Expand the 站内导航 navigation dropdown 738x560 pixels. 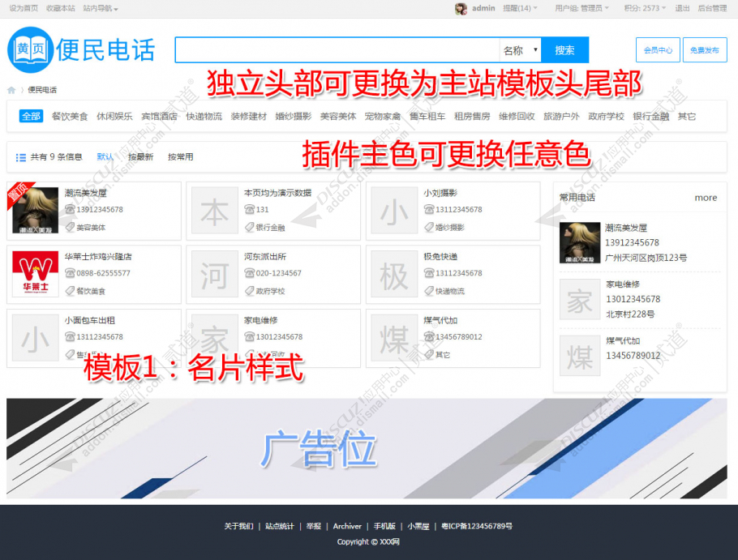tap(97, 9)
